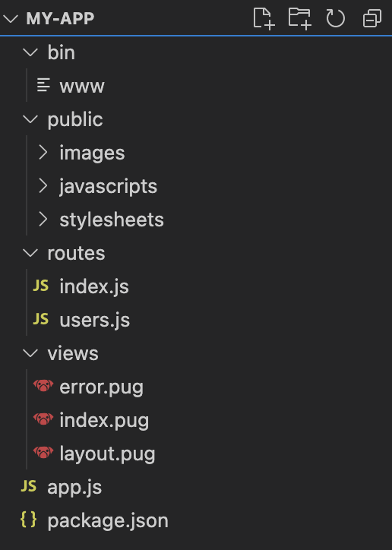
Task: Open the error.pug file name
Action: 102,387
